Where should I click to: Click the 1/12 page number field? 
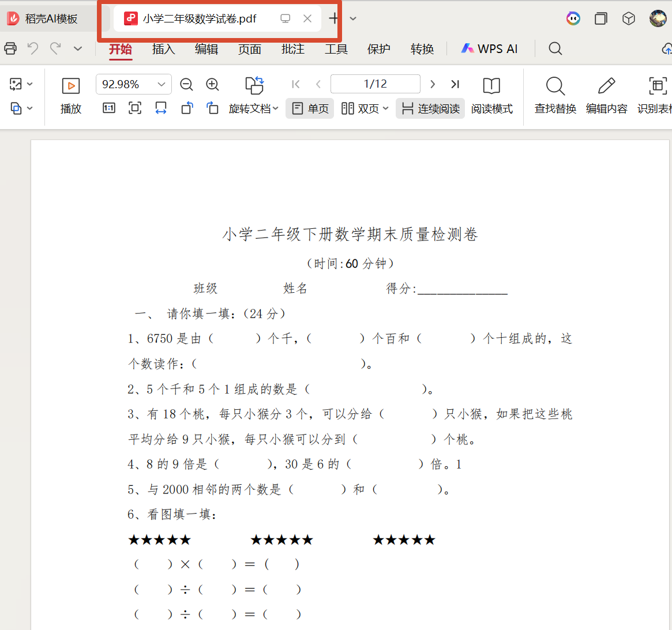coord(375,84)
